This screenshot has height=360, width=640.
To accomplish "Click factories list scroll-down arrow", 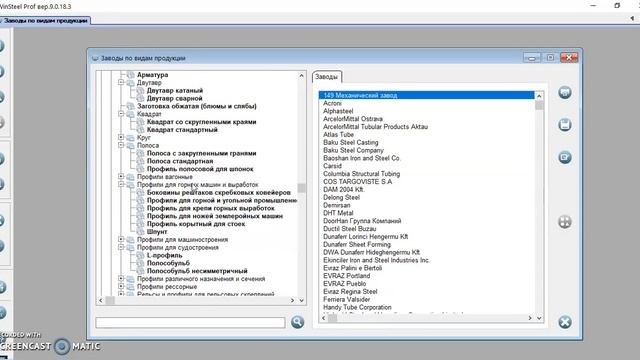I will click(539, 318).
